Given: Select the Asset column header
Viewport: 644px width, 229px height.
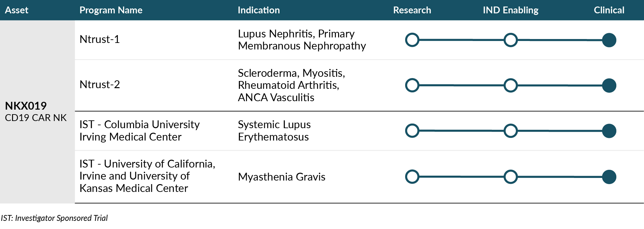Looking at the screenshot, I should coord(17,10).
